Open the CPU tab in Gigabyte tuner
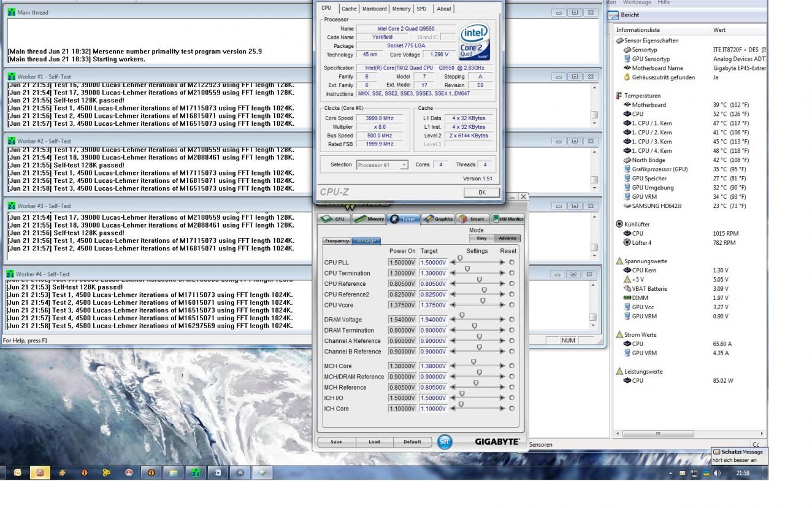Screen dimensions: 812x508 pos(333,218)
